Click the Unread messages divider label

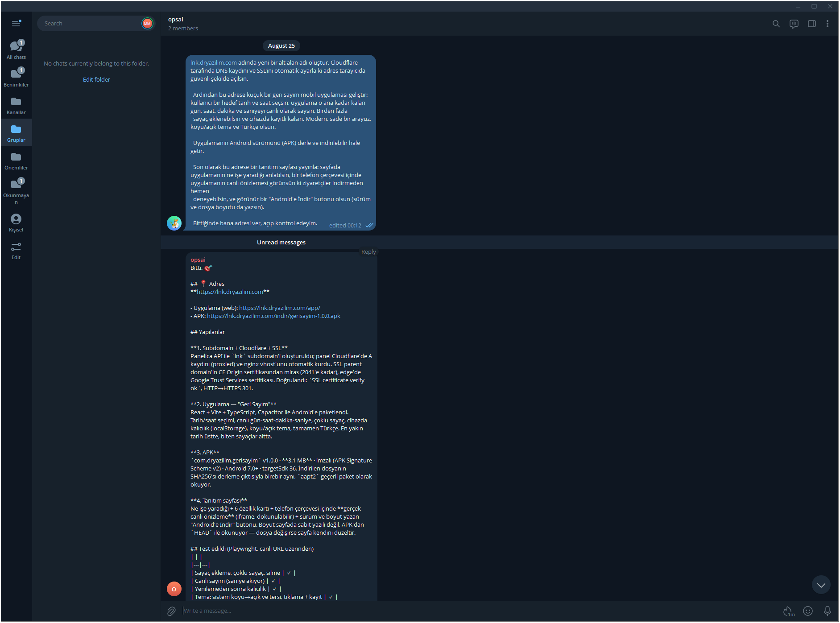[281, 242]
